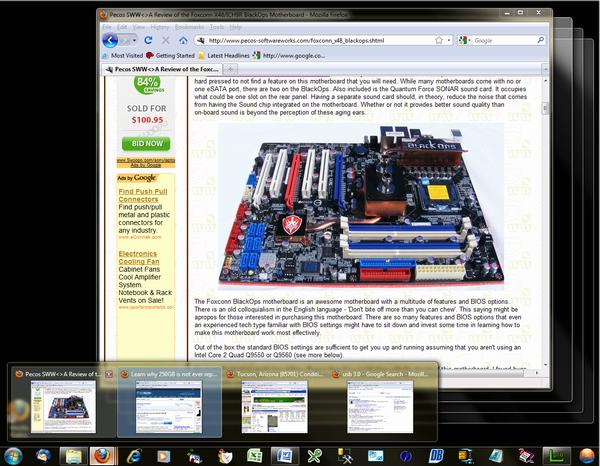
Task: Open the Tools menu
Action: click(217, 27)
